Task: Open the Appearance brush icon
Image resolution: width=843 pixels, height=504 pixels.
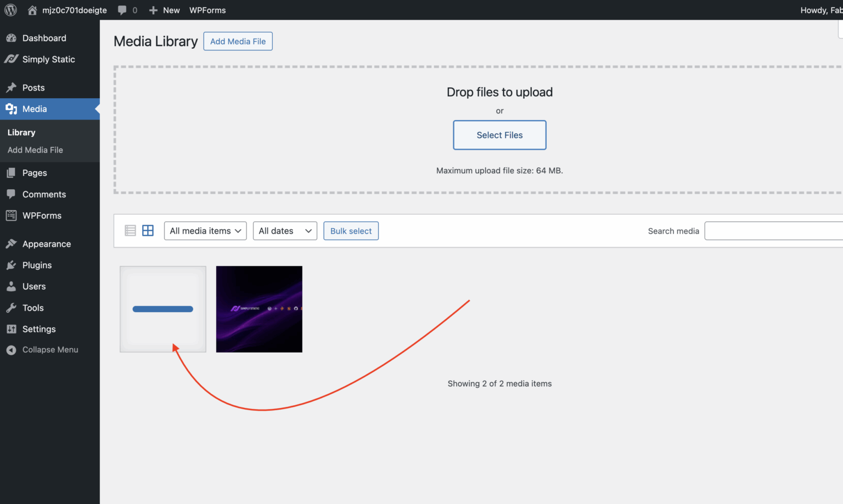Action: (12, 243)
